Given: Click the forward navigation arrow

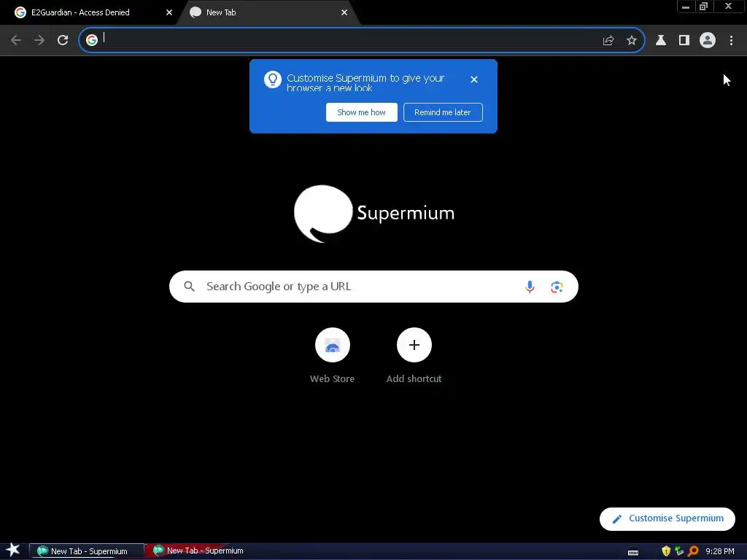Looking at the screenshot, I should pyautogui.click(x=39, y=41).
